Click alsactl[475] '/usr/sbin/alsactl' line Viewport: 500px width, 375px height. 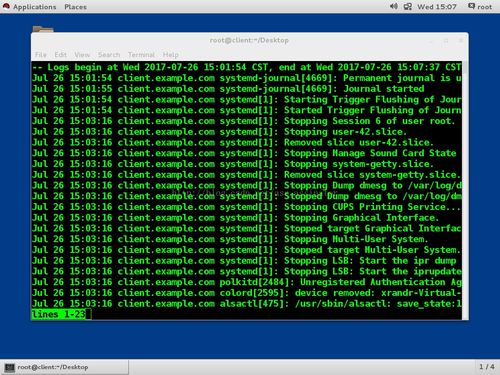[x=247, y=303]
